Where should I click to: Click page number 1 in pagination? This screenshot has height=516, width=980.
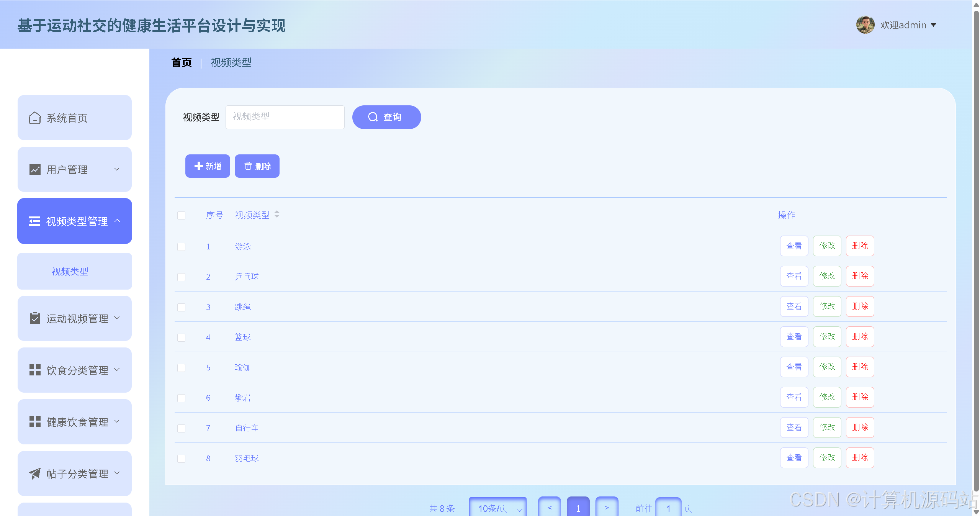click(x=578, y=507)
